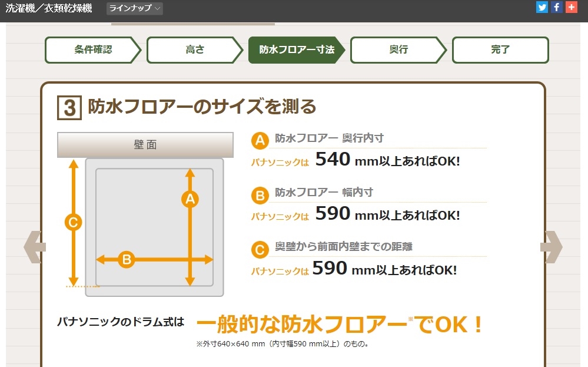Select the 防水フロアー寸法 step tab
588x367 pixels.
pos(297,50)
